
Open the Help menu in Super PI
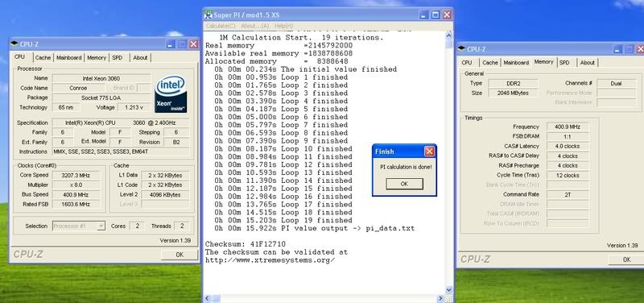[283, 26]
